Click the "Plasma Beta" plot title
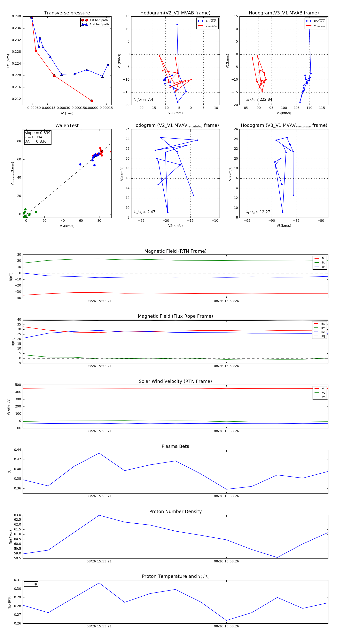 [x=175, y=447]
